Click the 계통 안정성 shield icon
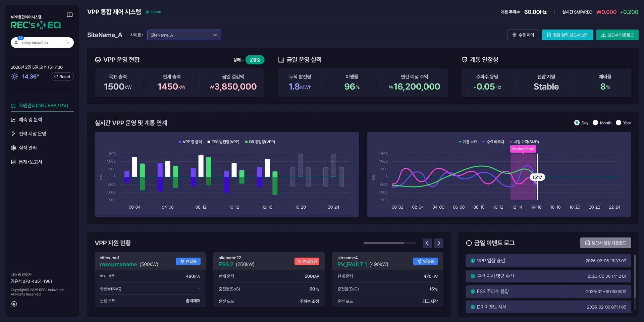 [x=465, y=60]
